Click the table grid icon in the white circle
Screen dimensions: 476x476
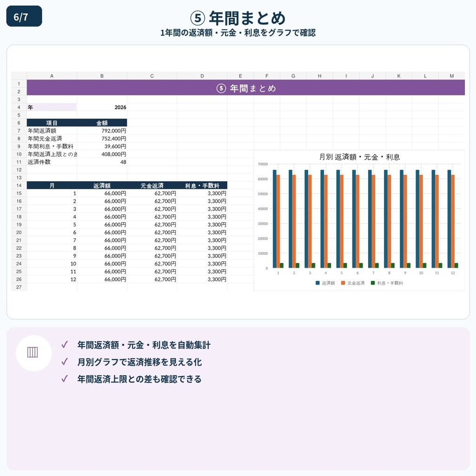pos(33,352)
